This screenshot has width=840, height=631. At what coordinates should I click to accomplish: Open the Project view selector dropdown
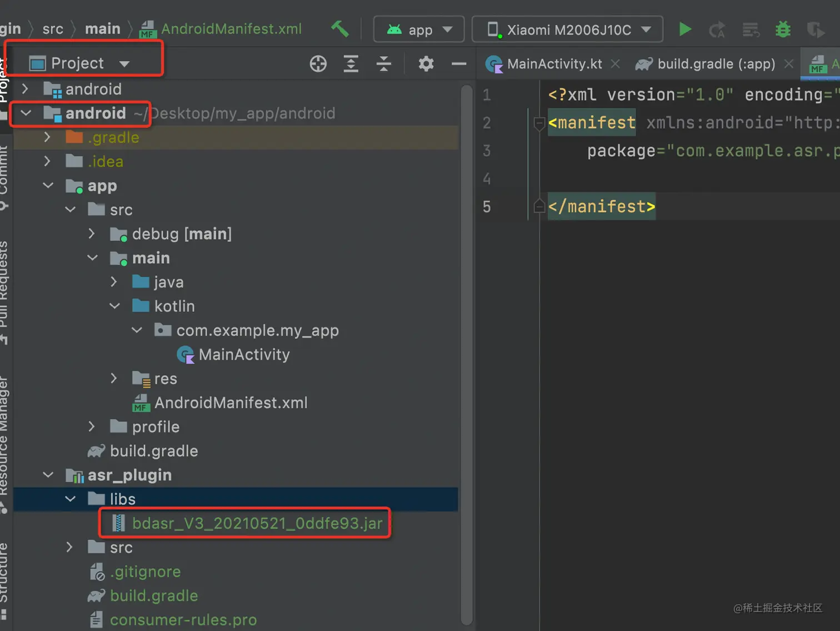79,63
